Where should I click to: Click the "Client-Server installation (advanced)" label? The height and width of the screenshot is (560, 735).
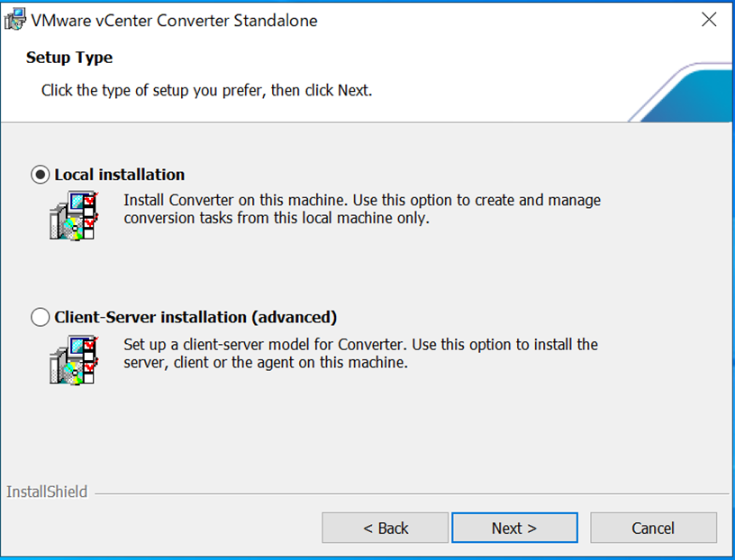(x=195, y=317)
